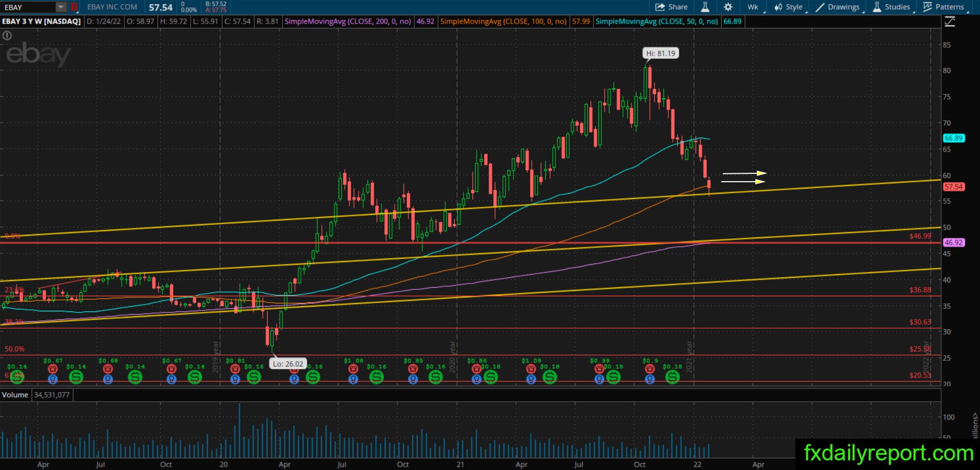980x470 pixels.
Task: Click the circled exclamation info icon
Action: (x=7, y=36)
